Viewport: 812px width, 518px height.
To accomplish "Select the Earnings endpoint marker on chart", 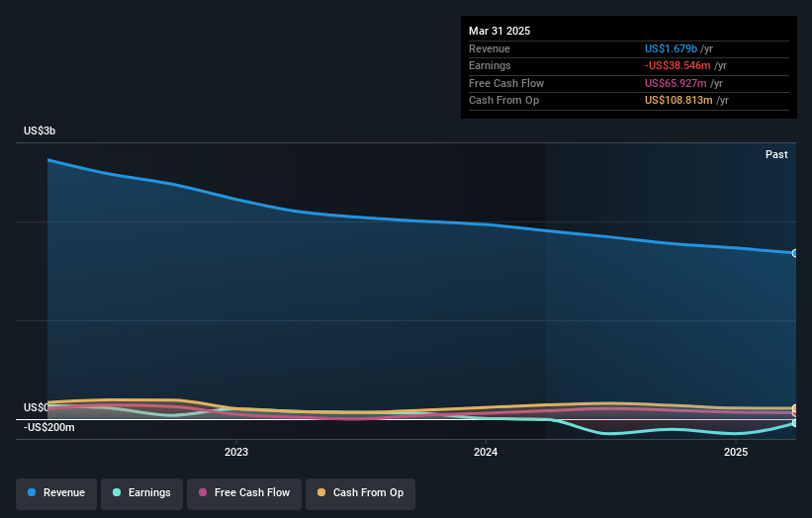I will click(795, 423).
